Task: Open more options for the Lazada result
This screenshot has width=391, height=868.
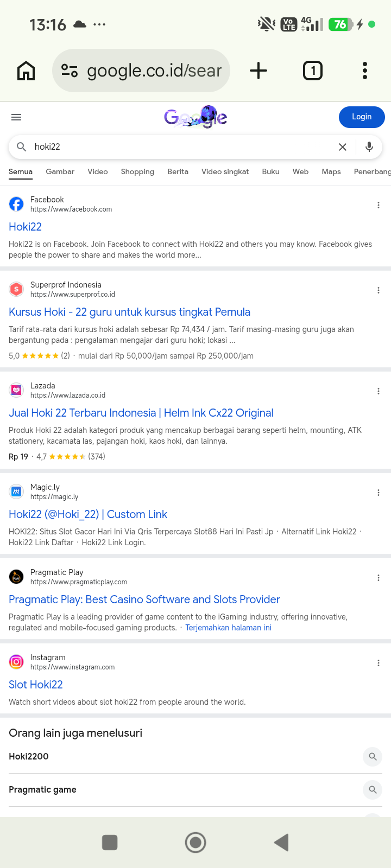Action: point(379,391)
